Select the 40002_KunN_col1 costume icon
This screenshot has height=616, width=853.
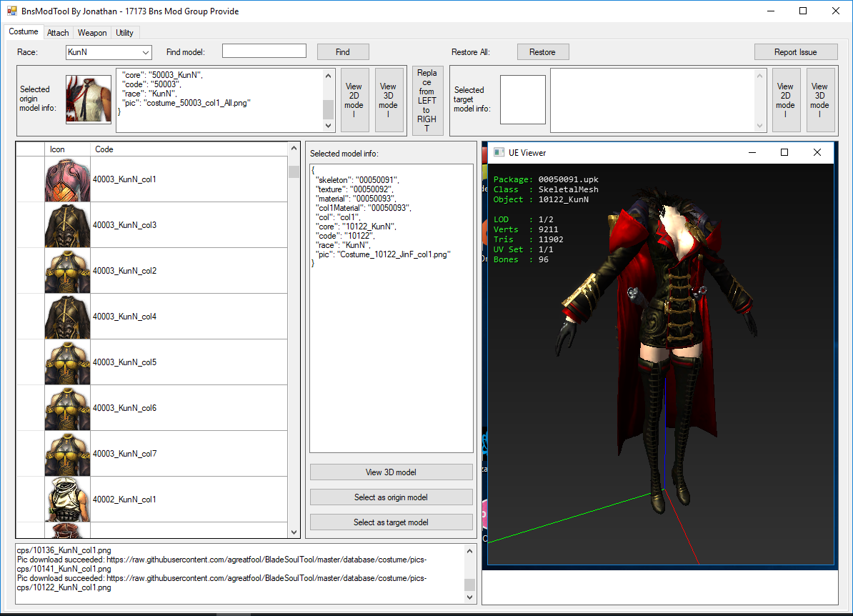67,500
